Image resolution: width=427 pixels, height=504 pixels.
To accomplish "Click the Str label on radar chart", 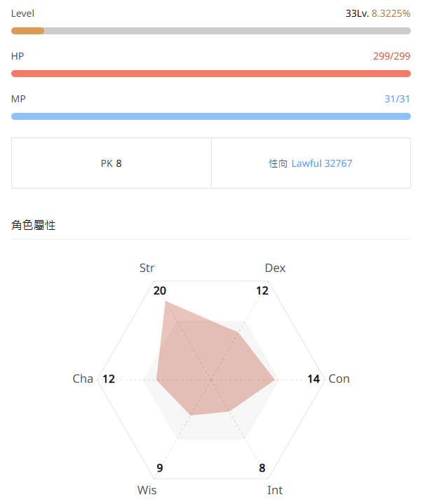I will click(x=147, y=268).
